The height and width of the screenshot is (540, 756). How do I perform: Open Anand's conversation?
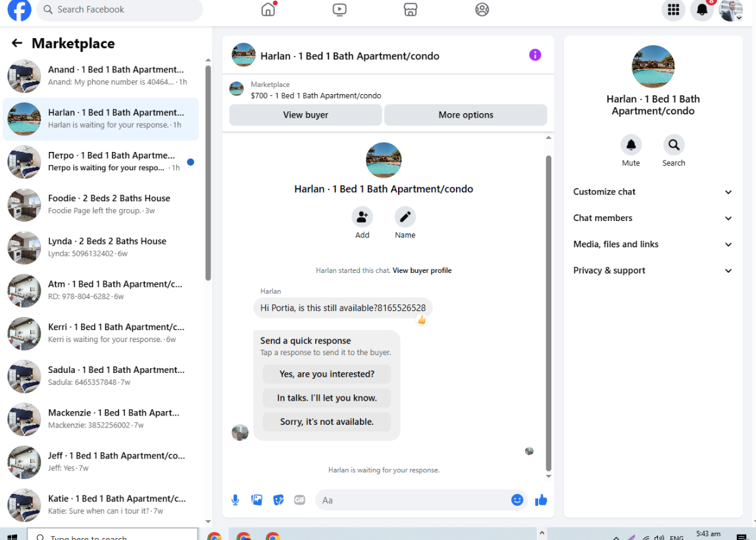point(101,76)
